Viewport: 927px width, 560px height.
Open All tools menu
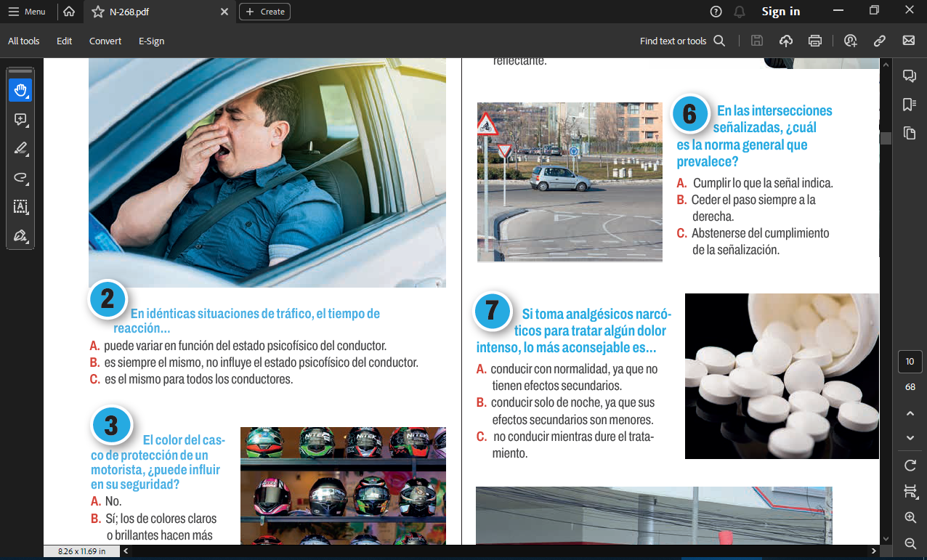coord(24,41)
